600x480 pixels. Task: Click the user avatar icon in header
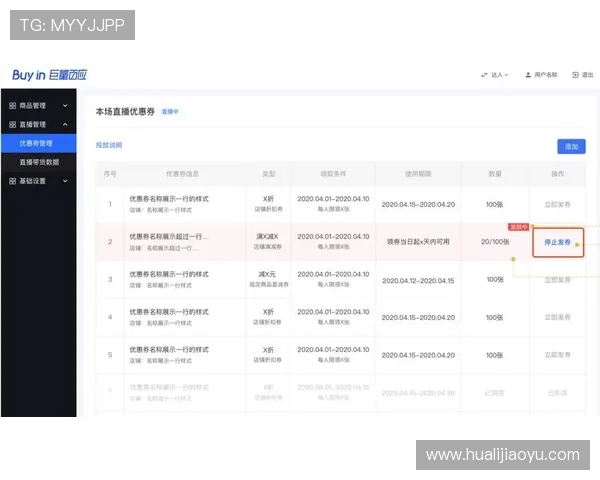point(528,75)
